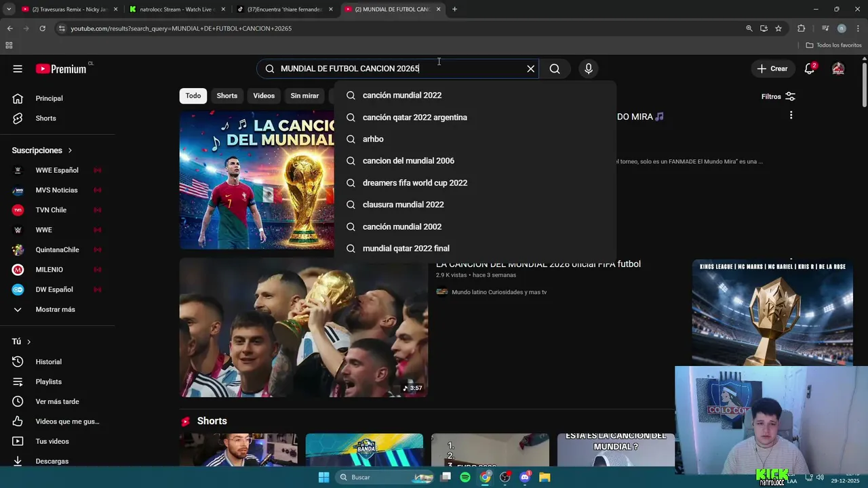Click the Crear button
The width and height of the screenshot is (868, 488).
(772, 68)
